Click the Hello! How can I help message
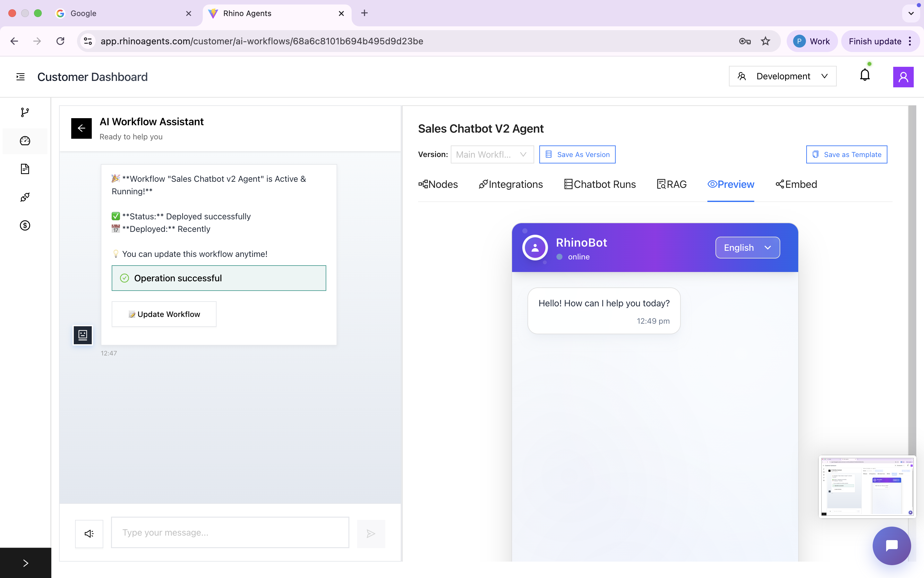This screenshot has width=924, height=578. (604, 311)
